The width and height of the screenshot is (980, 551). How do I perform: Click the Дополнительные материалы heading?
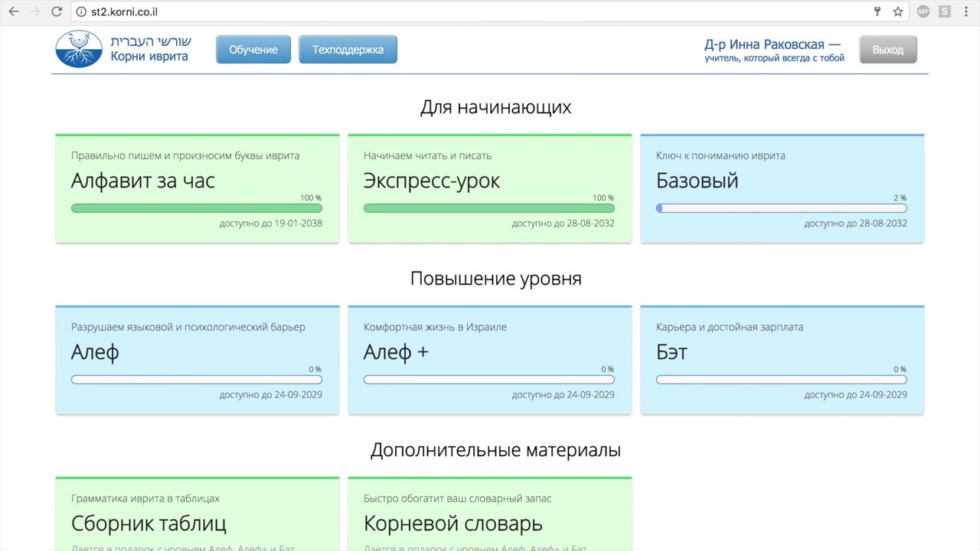click(x=495, y=449)
